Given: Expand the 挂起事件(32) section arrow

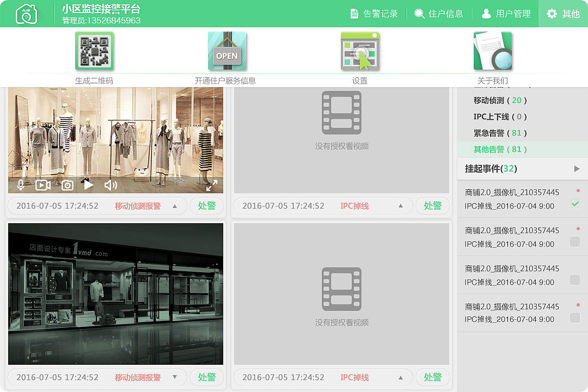Looking at the screenshot, I should click(x=577, y=169).
